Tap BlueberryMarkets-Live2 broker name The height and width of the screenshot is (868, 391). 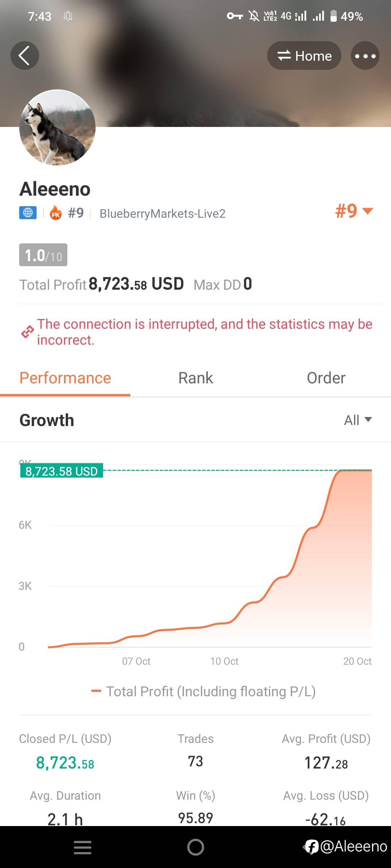163,214
